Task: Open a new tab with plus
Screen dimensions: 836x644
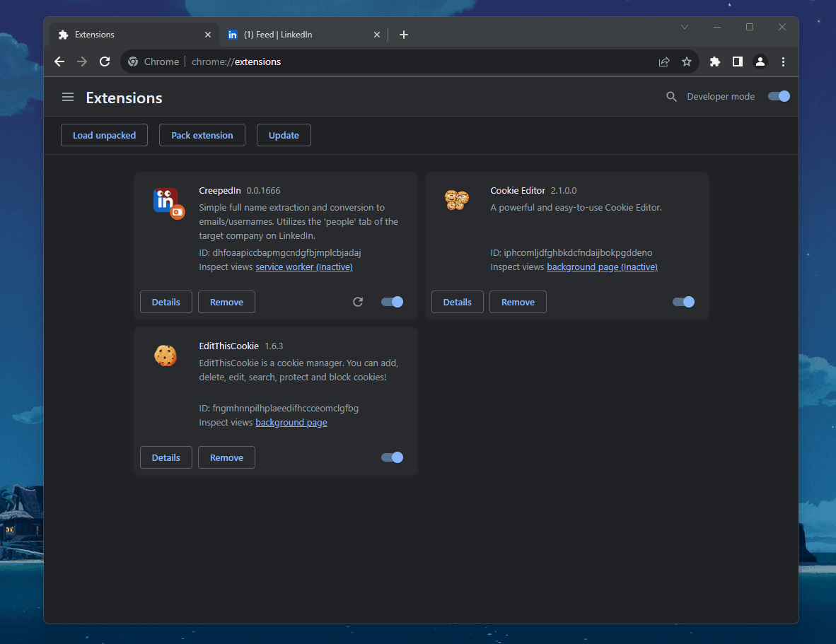Action: 404,35
